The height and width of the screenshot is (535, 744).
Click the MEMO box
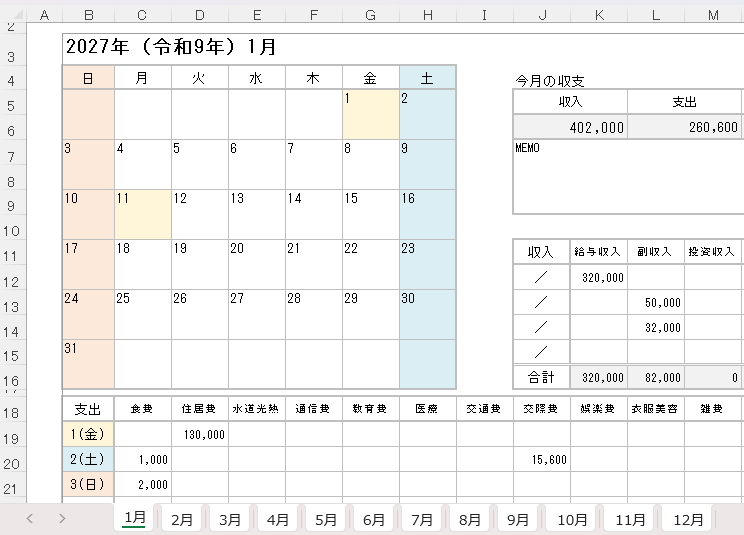pos(628,176)
